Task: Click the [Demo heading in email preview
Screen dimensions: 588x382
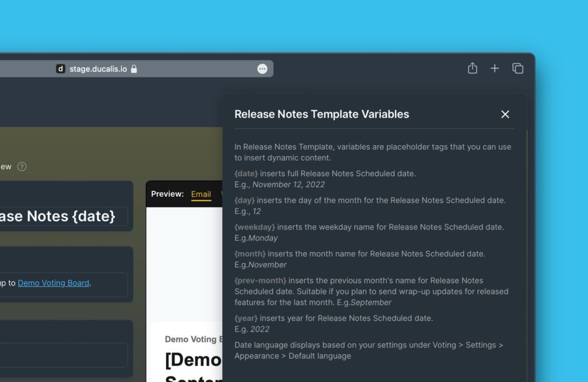Action: (194, 360)
